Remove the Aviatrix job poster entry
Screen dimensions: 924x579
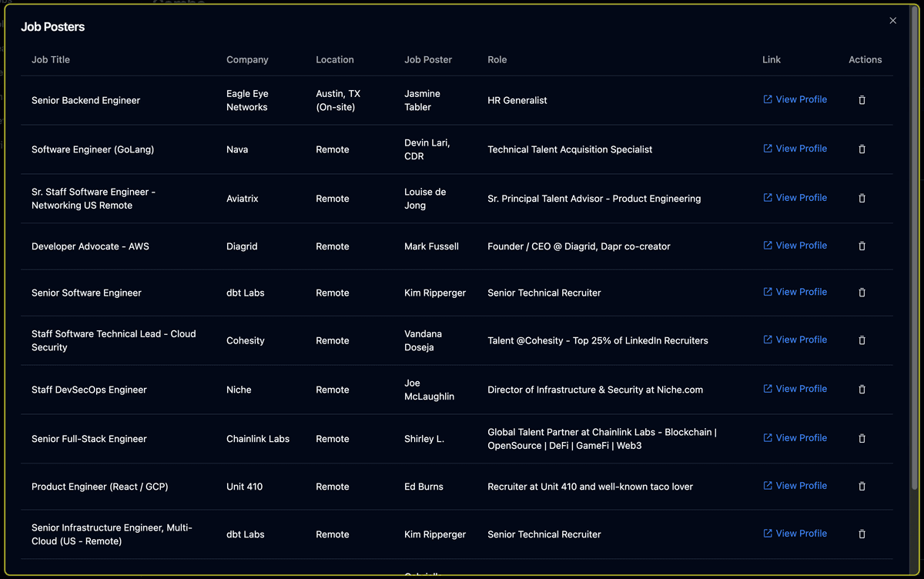tap(862, 199)
